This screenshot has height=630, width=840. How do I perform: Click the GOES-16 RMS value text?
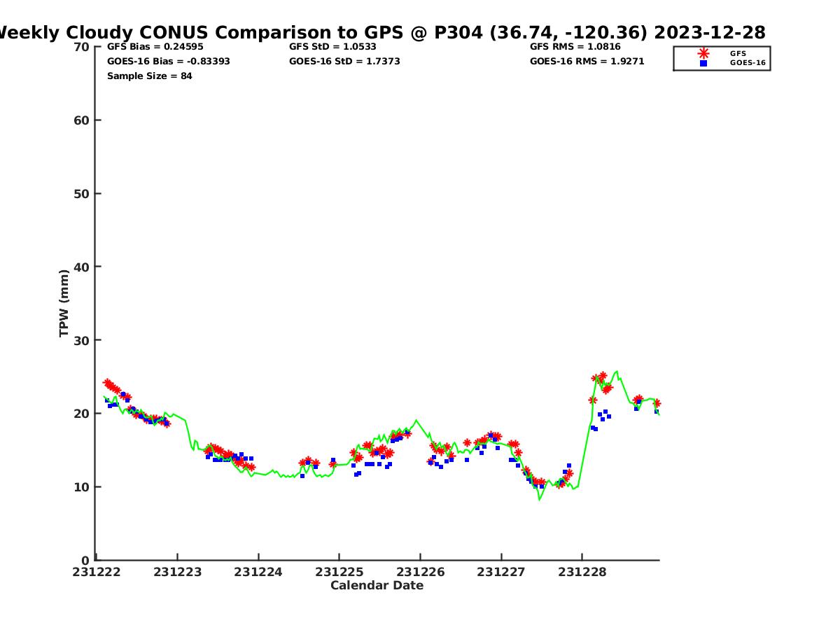coord(587,62)
